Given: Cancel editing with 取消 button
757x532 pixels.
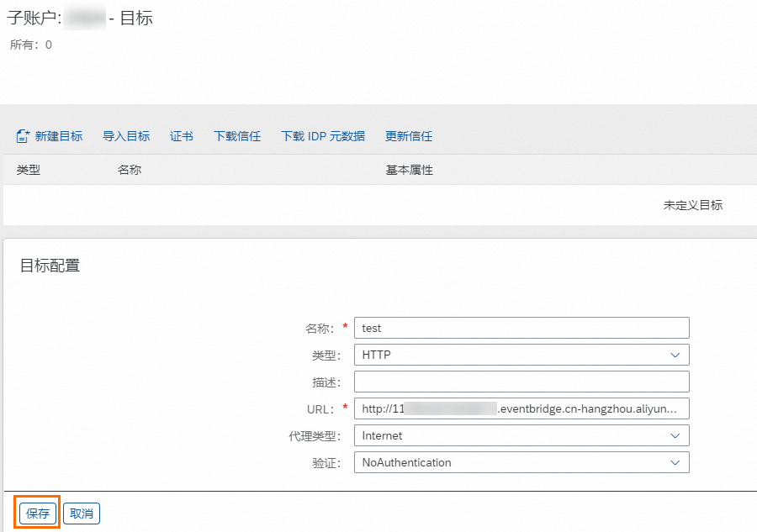Looking at the screenshot, I should click(82, 514).
